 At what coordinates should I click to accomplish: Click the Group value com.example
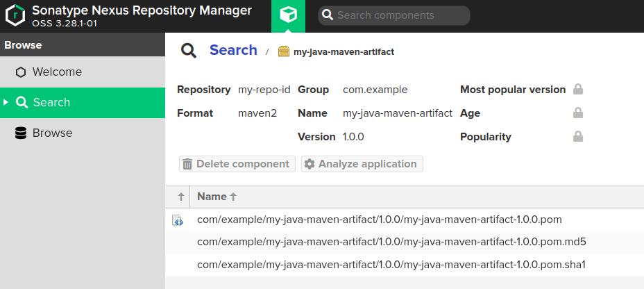point(375,90)
